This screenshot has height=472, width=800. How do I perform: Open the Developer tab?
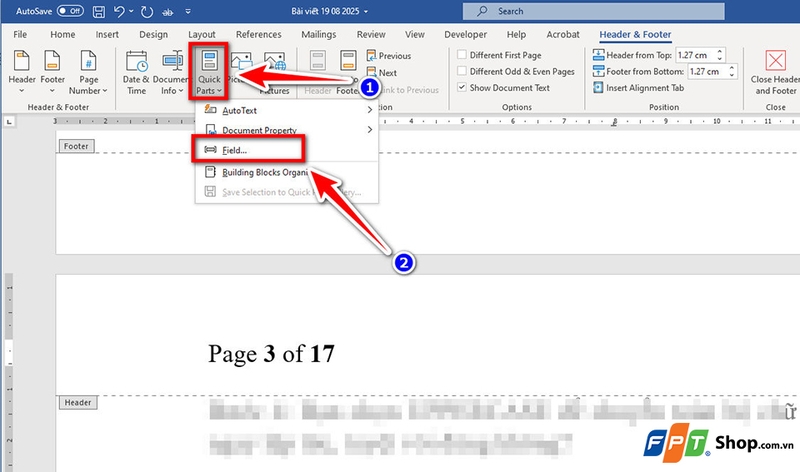[x=465, y=34]
